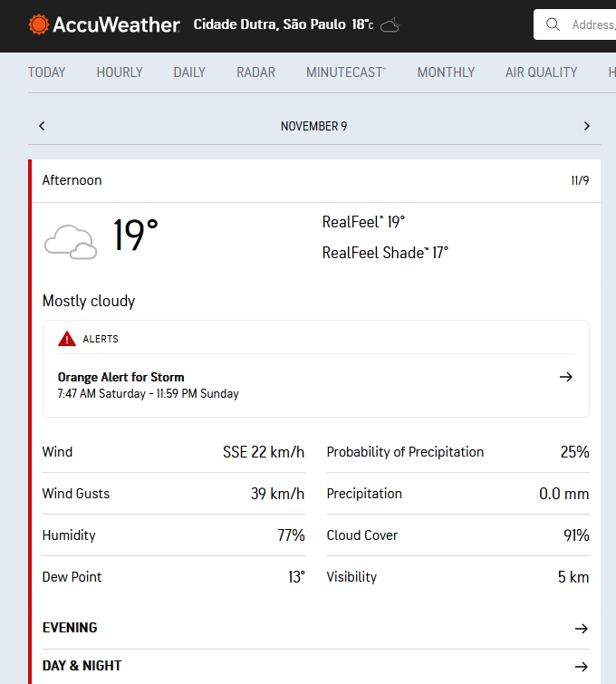
Task: Click the Visibility label
Action: pos(351,577)
